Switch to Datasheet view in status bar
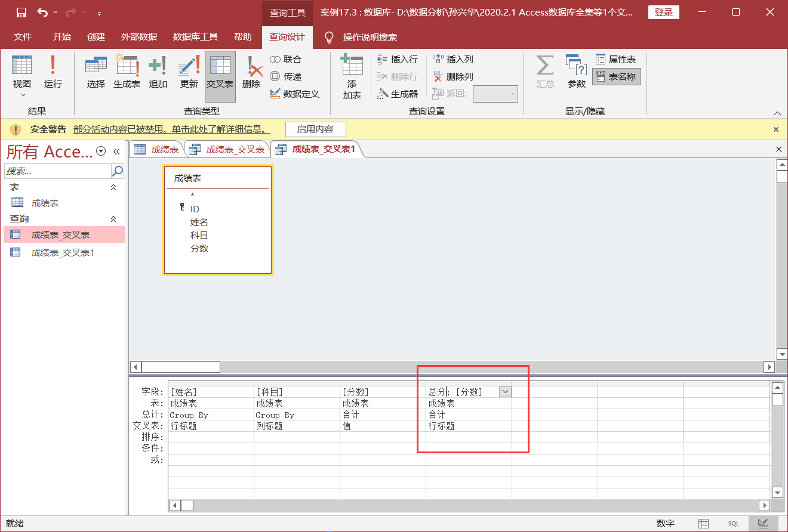The height and width of the screenshot is (532, 788). click(704, 524)
